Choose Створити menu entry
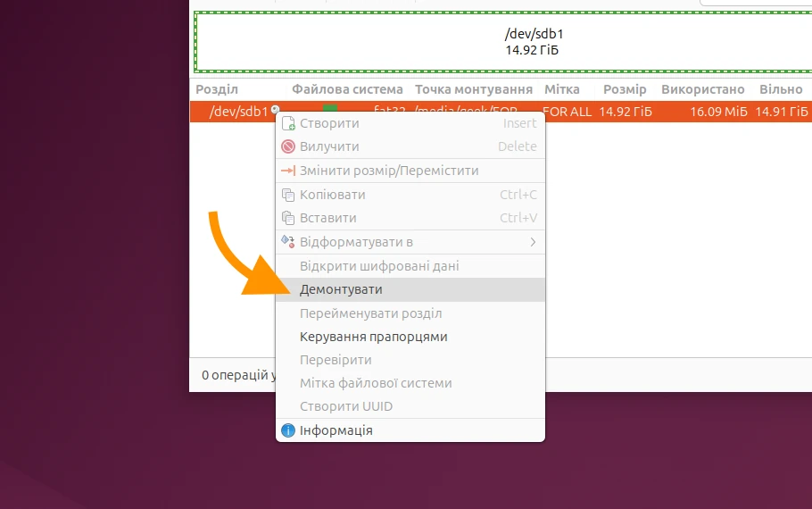The width and height of the screenshot is (812, 509). click(410, 123)
